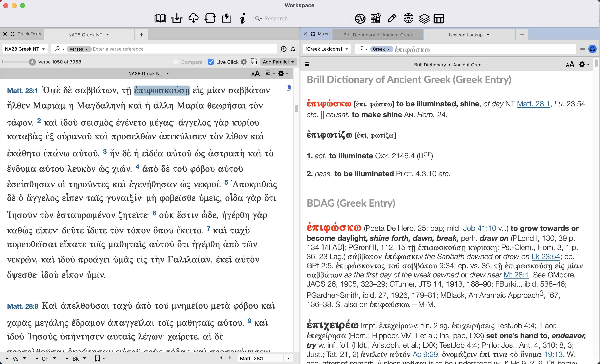Click the sync arrows toolbar icon
This screenshot has width=600, height=364.
(x=210, y=19)
